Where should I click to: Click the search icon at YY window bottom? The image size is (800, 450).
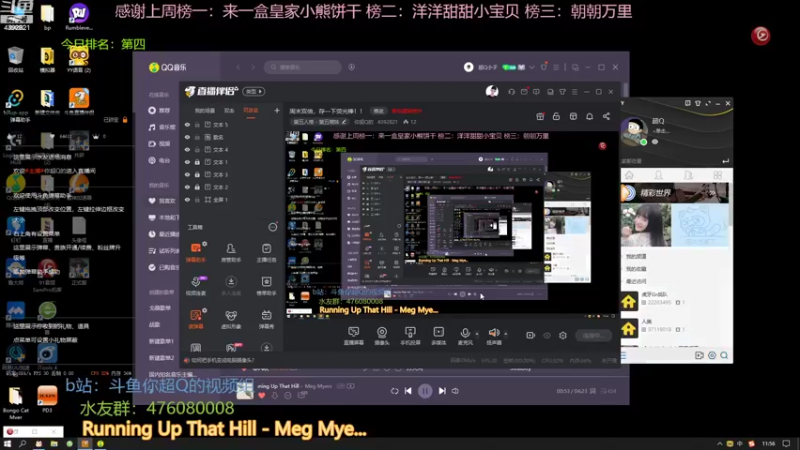point(724,355)
